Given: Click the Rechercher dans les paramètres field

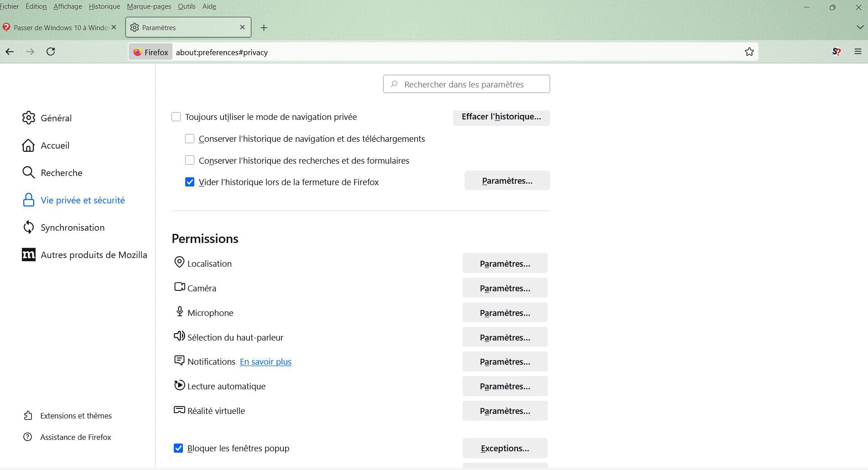Looking at the screenshot, I should click(466, 84).
